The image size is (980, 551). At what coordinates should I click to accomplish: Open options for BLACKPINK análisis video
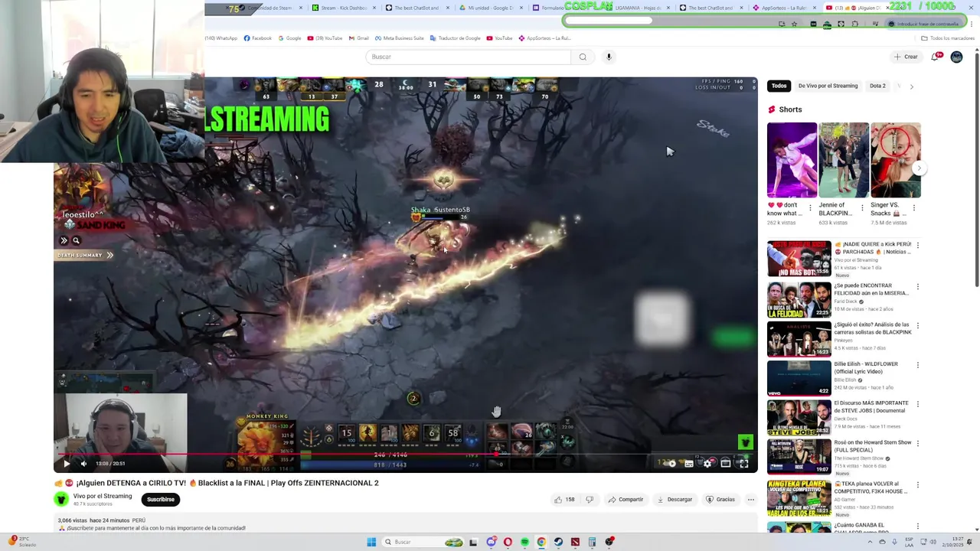point(918,326)
